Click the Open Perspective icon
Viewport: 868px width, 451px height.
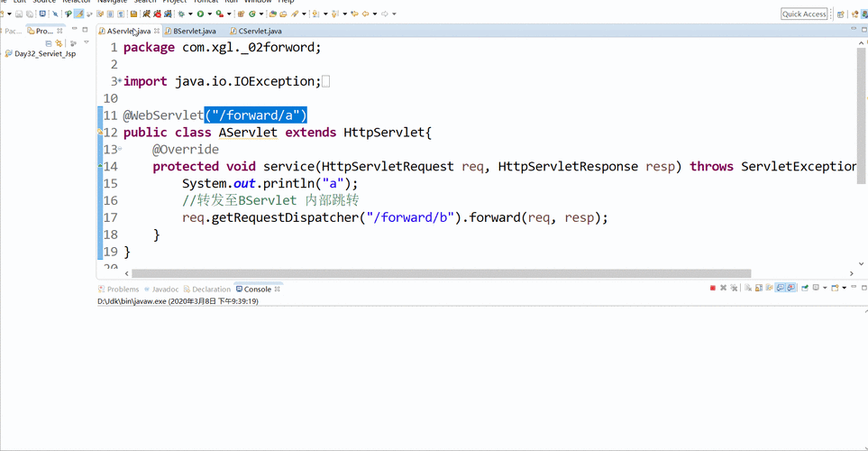841,14
